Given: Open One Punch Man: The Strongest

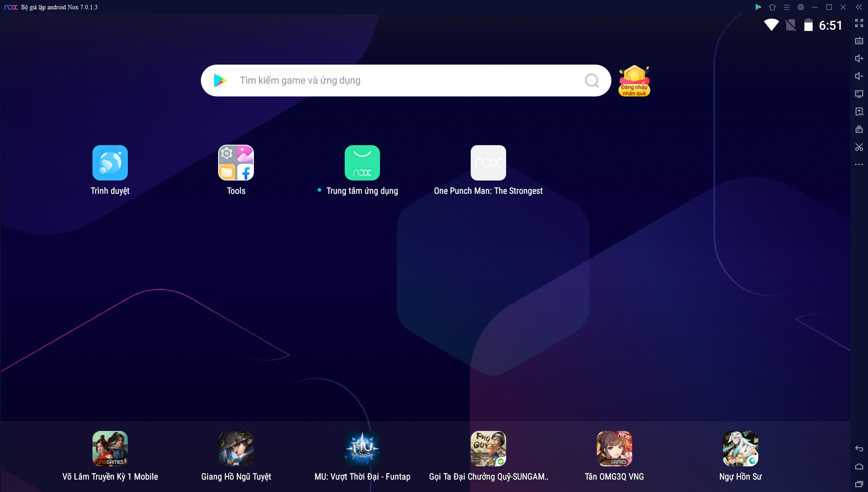Looking at the screenshot, I should 488,163.
